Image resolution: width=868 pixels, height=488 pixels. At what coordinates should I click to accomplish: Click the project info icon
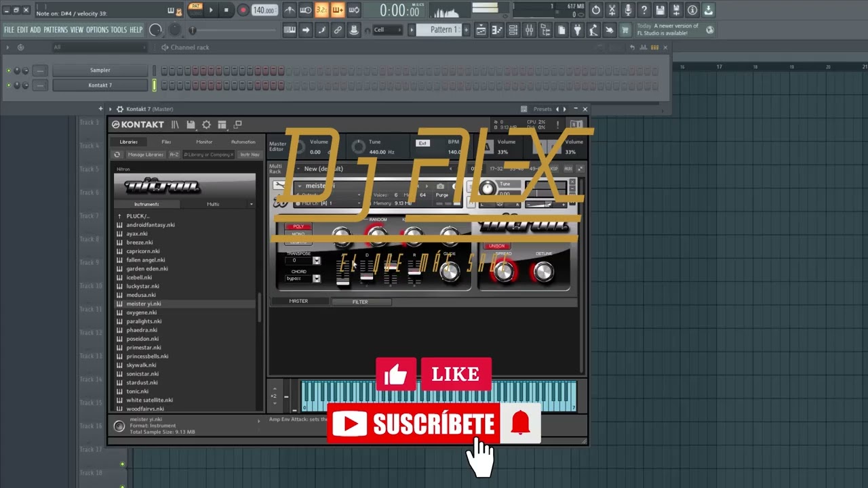692,10
